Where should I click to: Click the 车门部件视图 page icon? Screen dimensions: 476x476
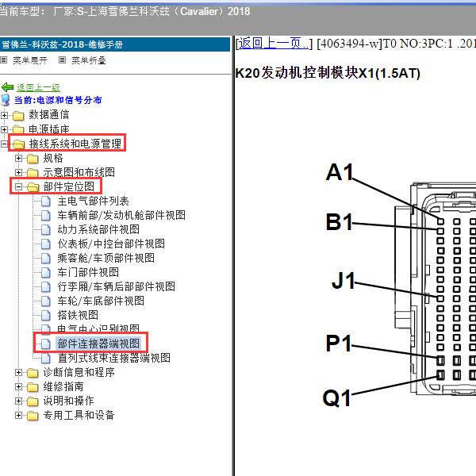pyautogui.click(x=46, y=272)
